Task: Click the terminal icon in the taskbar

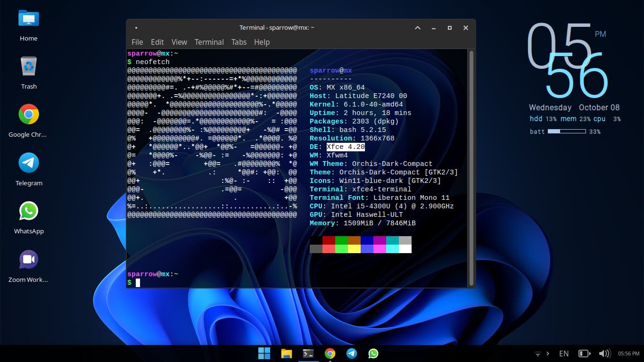Action: click(x=308, y=354)
